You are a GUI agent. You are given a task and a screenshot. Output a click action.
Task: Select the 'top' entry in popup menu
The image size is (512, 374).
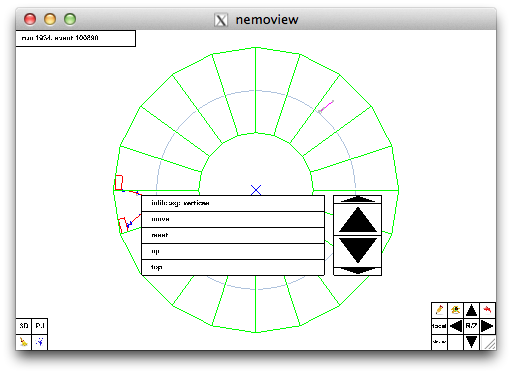[233, 267]
